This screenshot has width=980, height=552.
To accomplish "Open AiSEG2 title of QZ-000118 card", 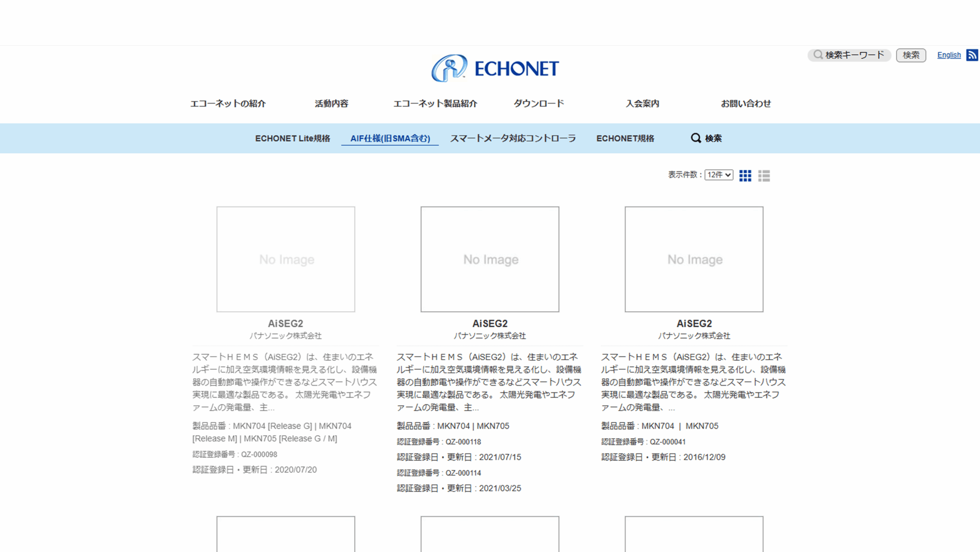I will (490, 324).
